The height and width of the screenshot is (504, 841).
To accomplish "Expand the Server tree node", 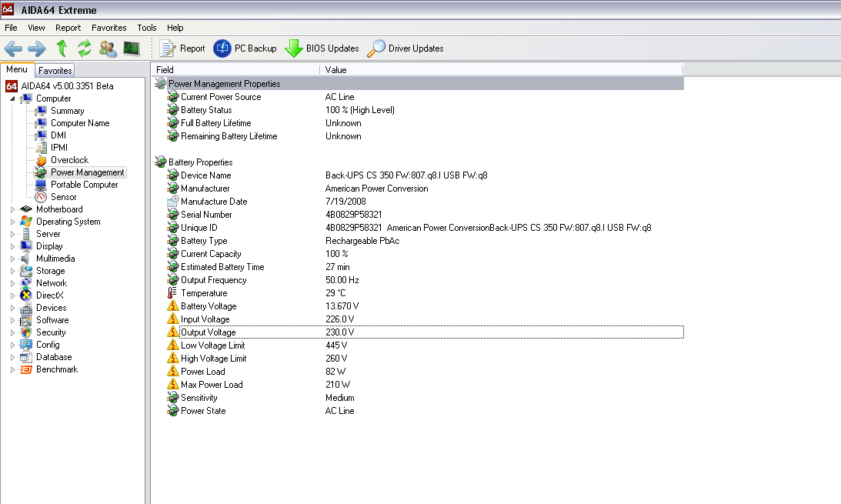I will (x=13, y=234).
